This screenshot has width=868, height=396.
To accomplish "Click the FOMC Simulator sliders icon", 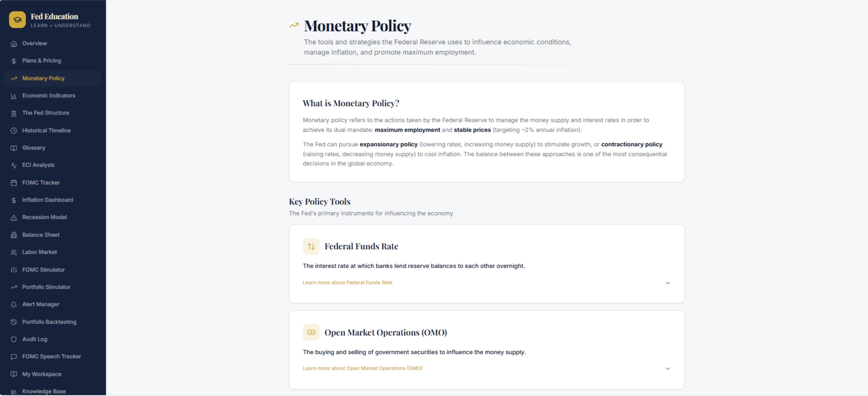I will [x=14, y=270].
